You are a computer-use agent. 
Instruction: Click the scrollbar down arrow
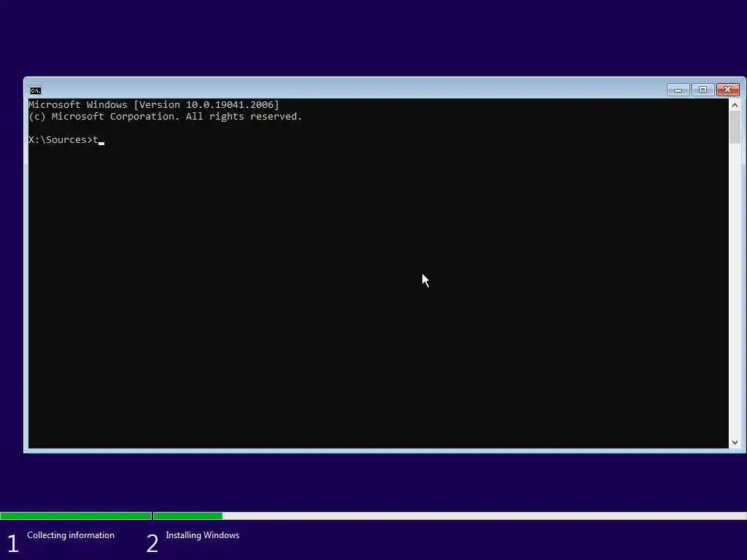pos(735,443)
